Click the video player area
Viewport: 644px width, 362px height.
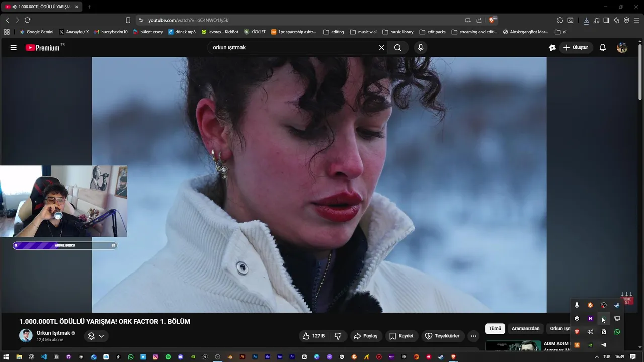(x=319, y=185)
